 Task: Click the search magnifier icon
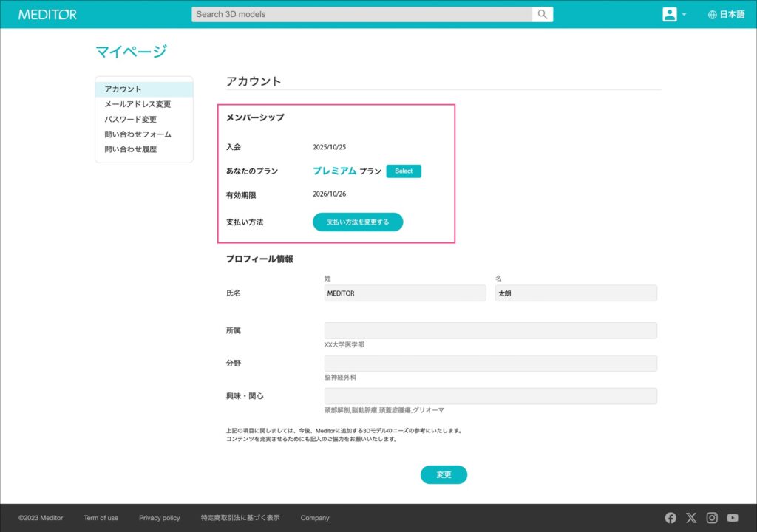point(542,14)
